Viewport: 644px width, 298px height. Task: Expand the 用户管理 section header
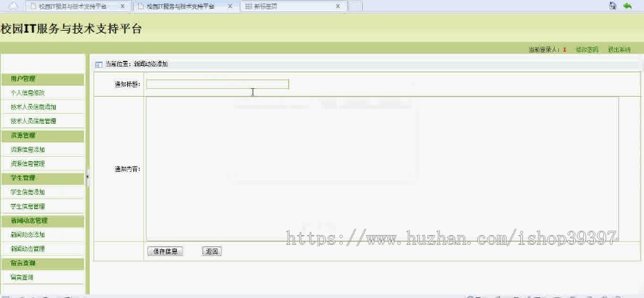coord(42,79)
